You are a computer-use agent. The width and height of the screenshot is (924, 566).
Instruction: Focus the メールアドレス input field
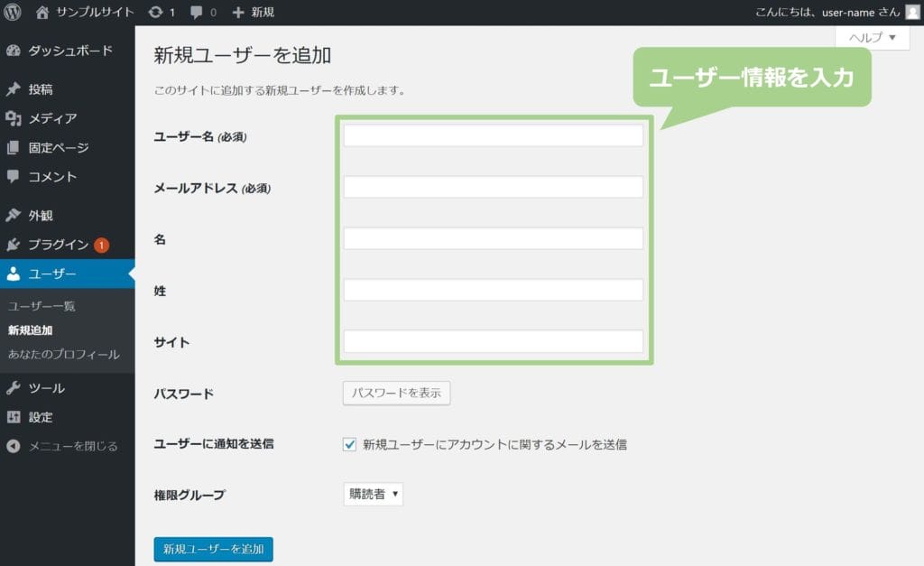pyautogui.click(x=493, y=187)
